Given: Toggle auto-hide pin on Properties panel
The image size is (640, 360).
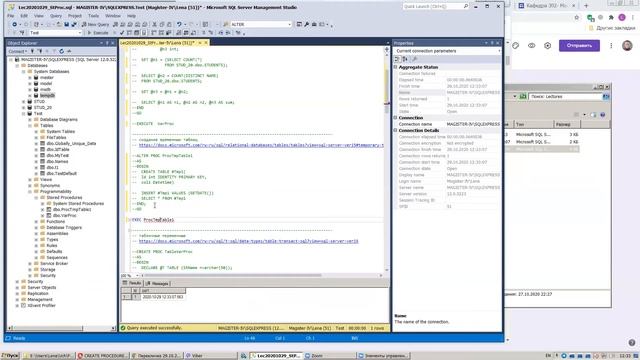Looking at the screenshot, I should click(492, 43).
